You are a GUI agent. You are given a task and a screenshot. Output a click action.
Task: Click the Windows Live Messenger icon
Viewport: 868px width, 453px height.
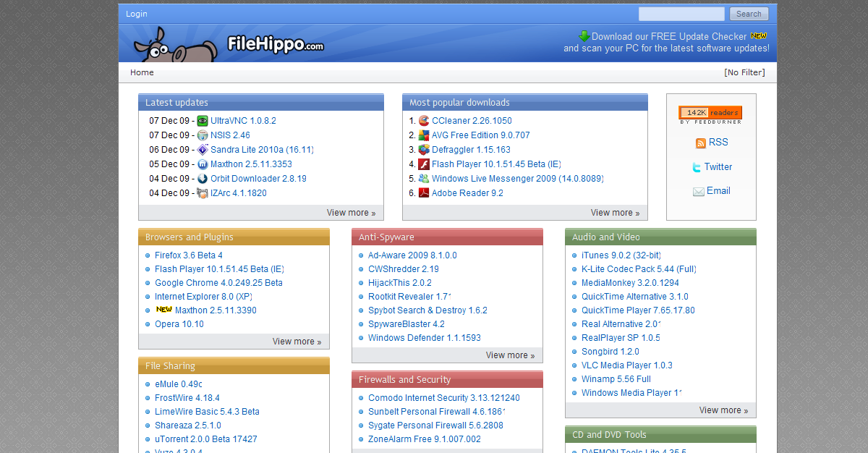coord(424,179)
